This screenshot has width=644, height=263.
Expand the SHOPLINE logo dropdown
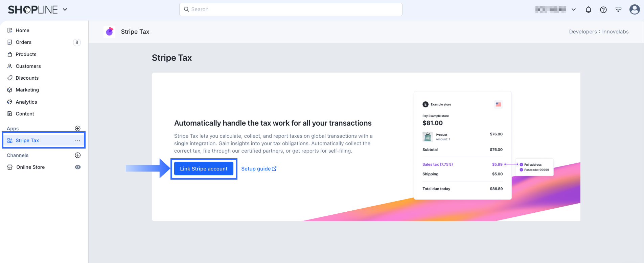coord(65,10)
